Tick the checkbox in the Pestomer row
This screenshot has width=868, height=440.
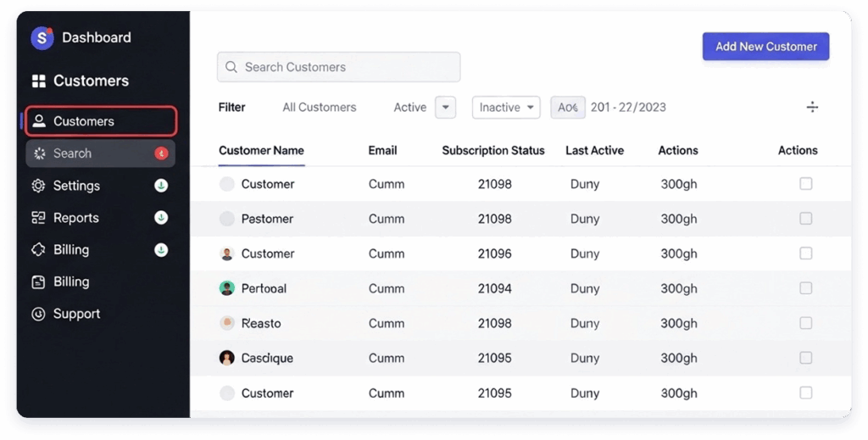[805, 219]
